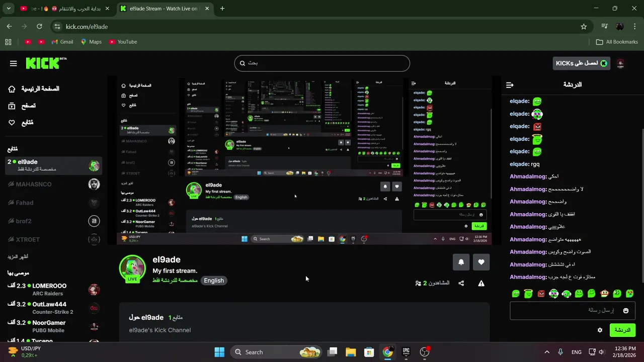644x362 pixels.
Task: Click the share stream icon
Action: tap(461, 284)
